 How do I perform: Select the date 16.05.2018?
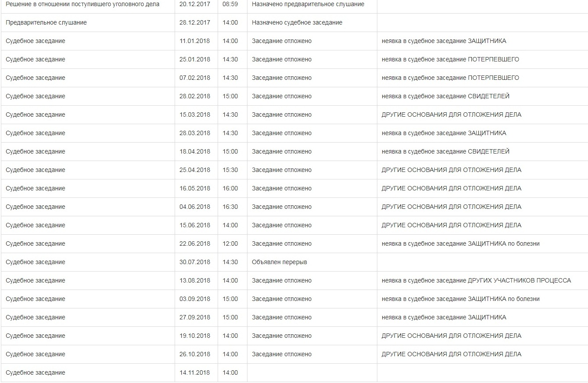click(x=195, y=188)
